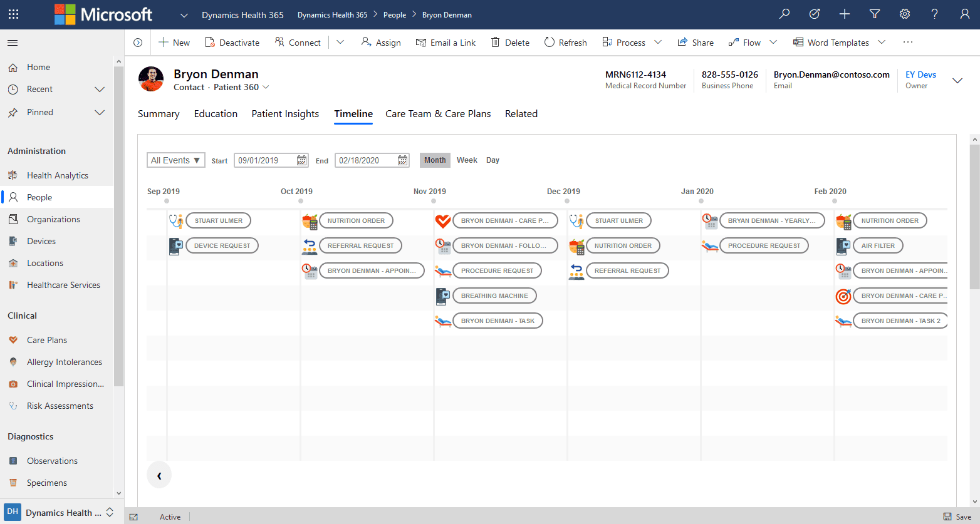
Task: Switch timeline to Day view
Action: coord(493,160)
